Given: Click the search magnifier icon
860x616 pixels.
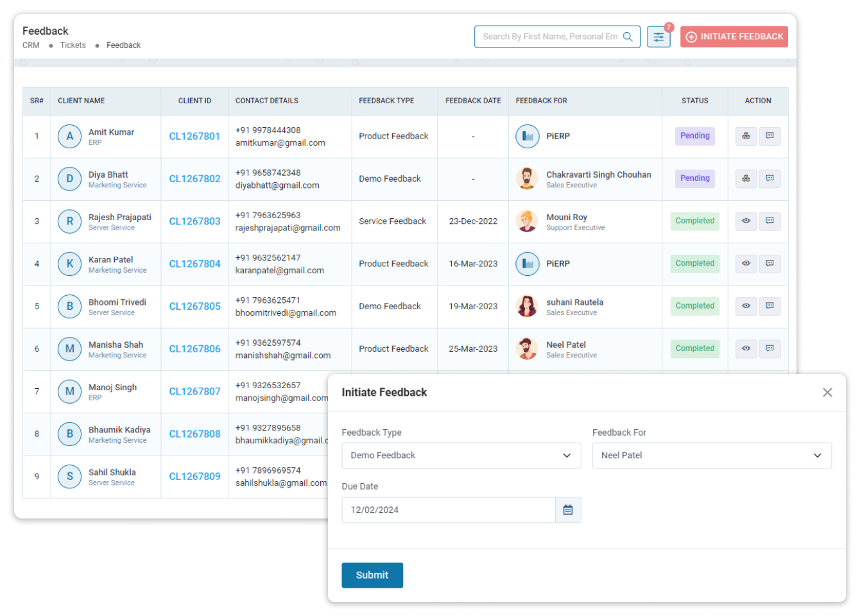Looking at the screenshot, I should point(628,37).
